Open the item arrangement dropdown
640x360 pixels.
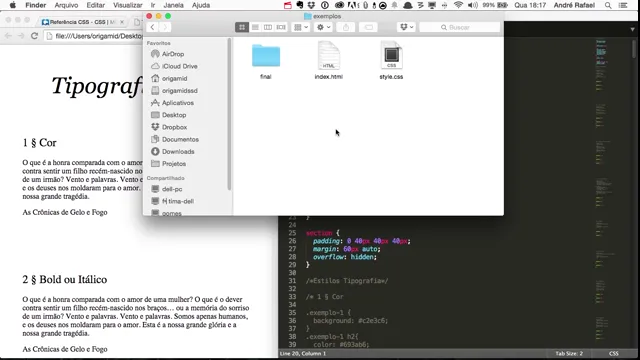coord(301,27)
